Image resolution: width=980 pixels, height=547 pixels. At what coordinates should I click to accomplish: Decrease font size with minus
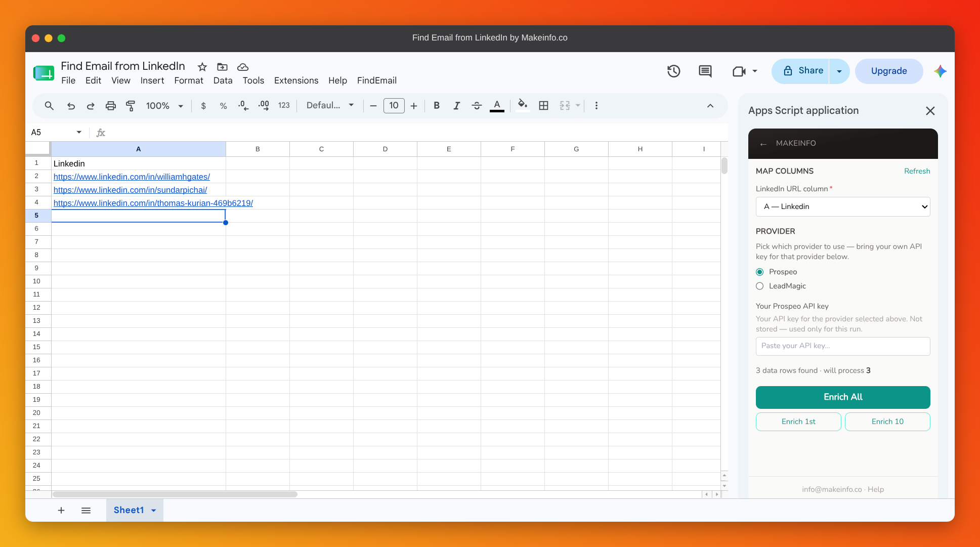(x=373, y=106)
